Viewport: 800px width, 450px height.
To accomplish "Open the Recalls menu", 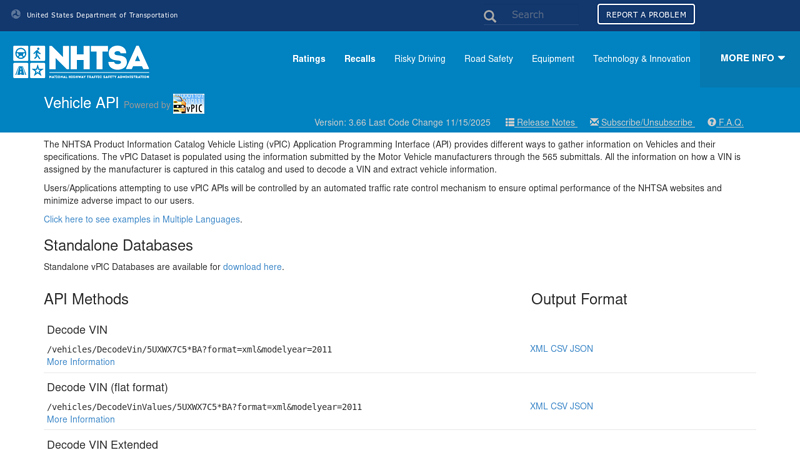I will [x=360, y=59].
